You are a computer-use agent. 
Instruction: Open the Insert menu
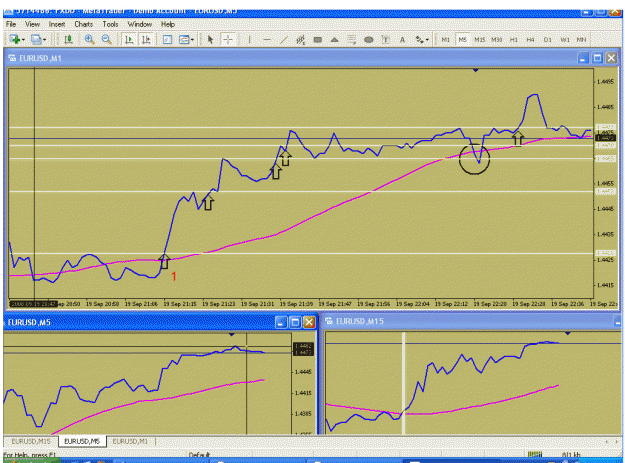click(x=57, y=24)
